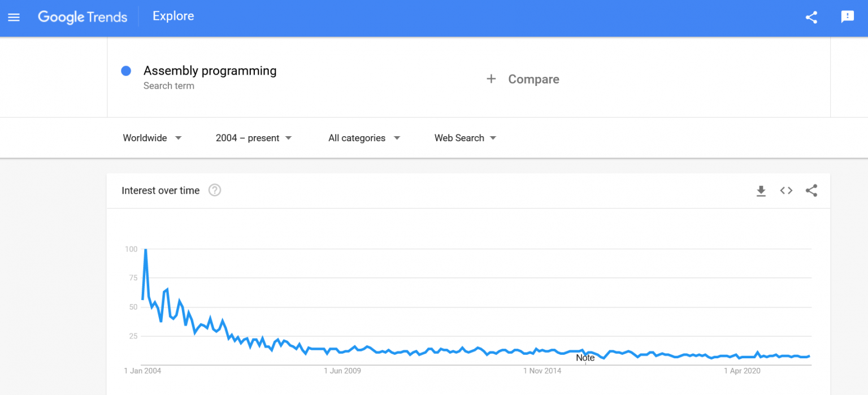Screen dimensions: 868x395
Task: Edit the Assembly programming search term
Action: click(210, 71)
